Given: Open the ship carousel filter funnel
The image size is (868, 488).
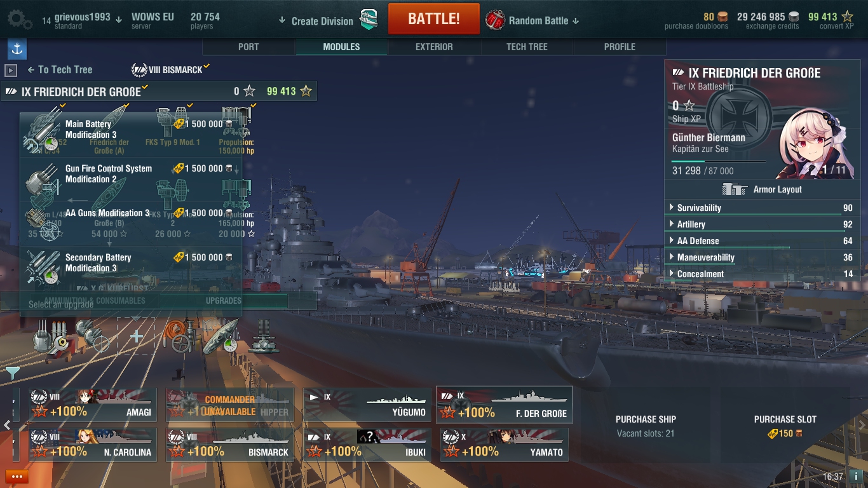Looking at the screenshot, I should (x=13, y=373).
